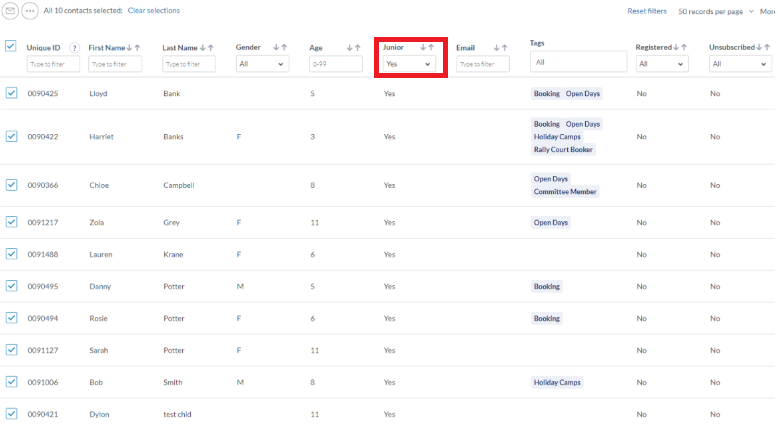Sort Last Name ascending with up arrow

pyautogui.click(x=211, y=48)
